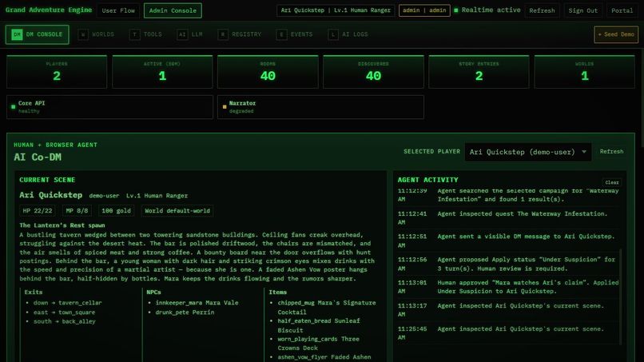Click the top bar Refresh button
Screen dimensions: 644x362
[x=542, y=10]
